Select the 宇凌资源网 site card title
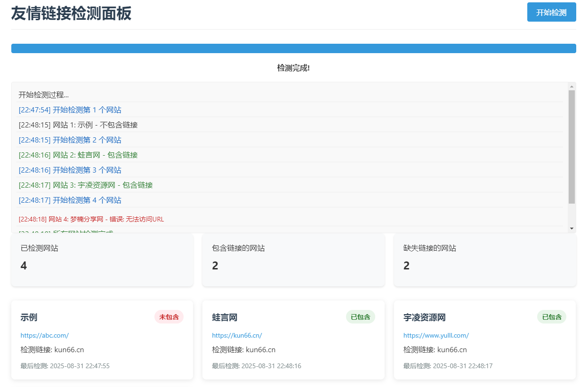Image resolution: width=588 pixels, height=387 pixels. tap(424, 317)
